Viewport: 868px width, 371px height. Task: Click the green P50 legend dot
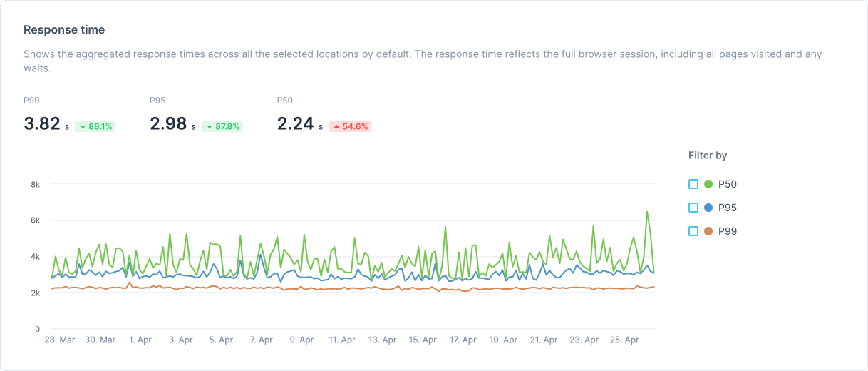coord(708,184)
